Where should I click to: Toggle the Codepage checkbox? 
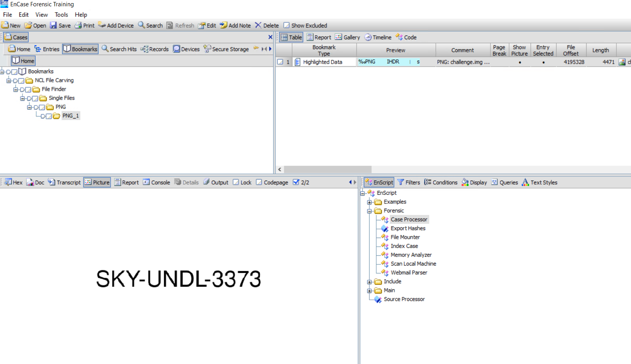259,182
